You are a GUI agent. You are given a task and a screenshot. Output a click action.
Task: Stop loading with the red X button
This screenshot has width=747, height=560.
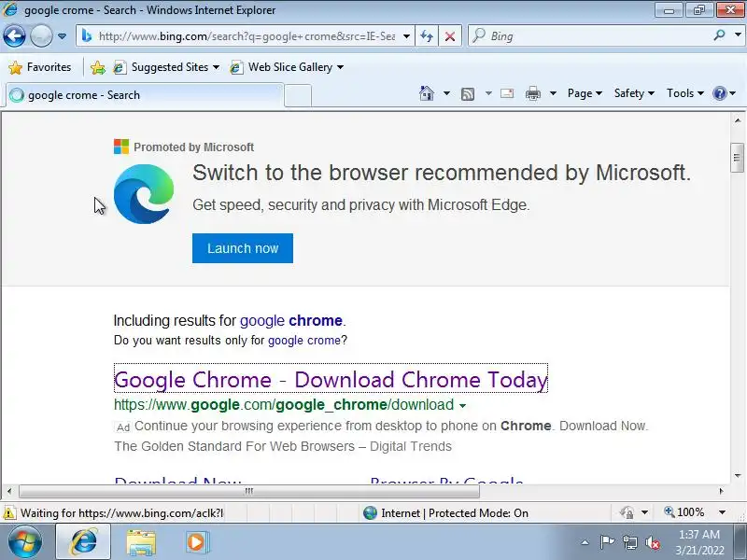[x=450, y=36]
